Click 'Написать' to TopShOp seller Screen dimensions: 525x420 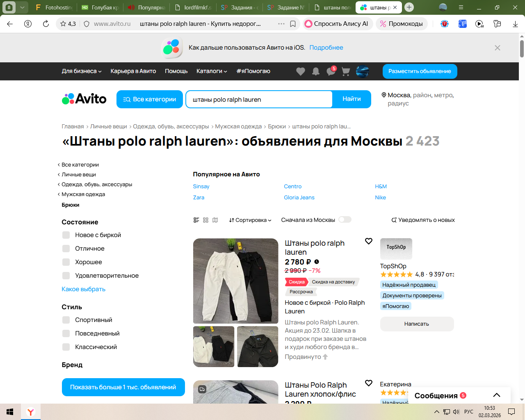pos(417,324)
